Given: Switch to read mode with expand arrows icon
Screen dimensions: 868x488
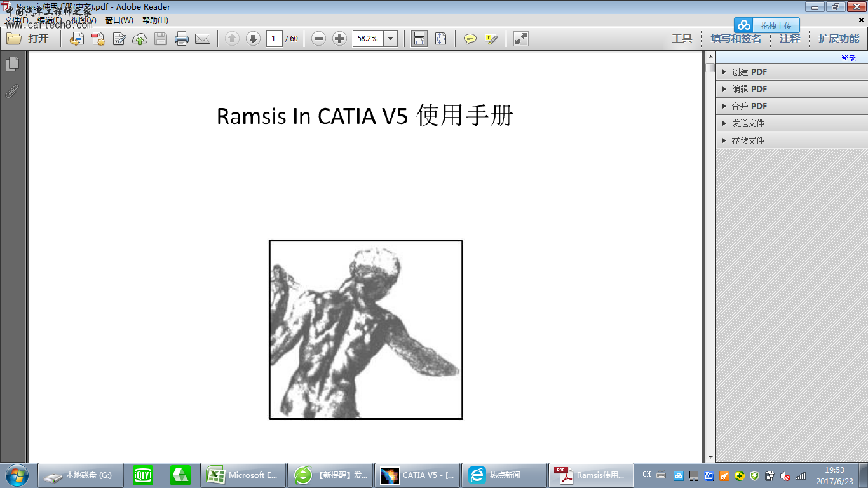Looking at the screenshot, I should click(x=521, y=39).
